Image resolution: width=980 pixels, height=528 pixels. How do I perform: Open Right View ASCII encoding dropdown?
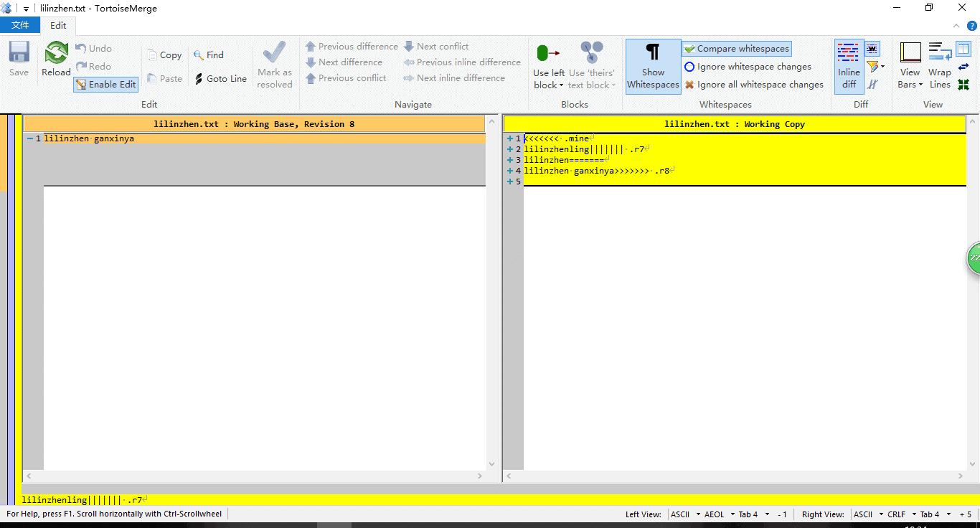pos(868,514)
